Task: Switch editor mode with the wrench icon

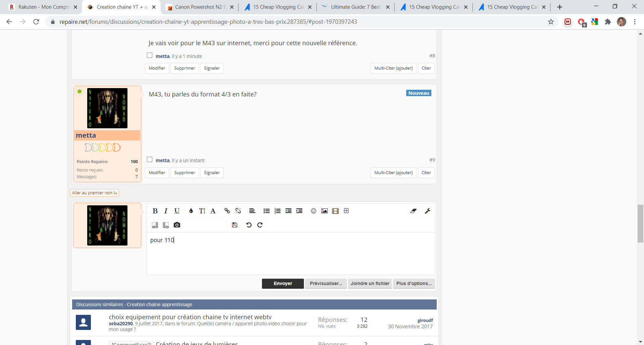Action: pyautogui.click(x=428, y=211)
